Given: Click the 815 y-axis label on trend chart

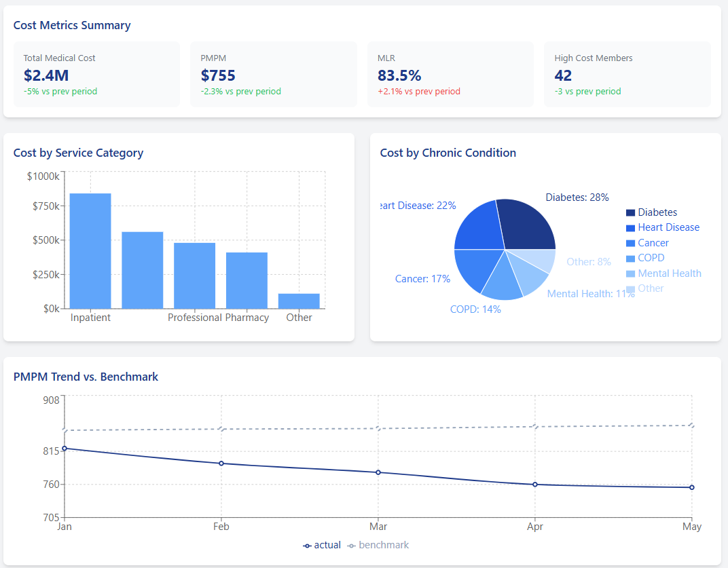Looking at the screenshot, I should click(x=51, y=451).
